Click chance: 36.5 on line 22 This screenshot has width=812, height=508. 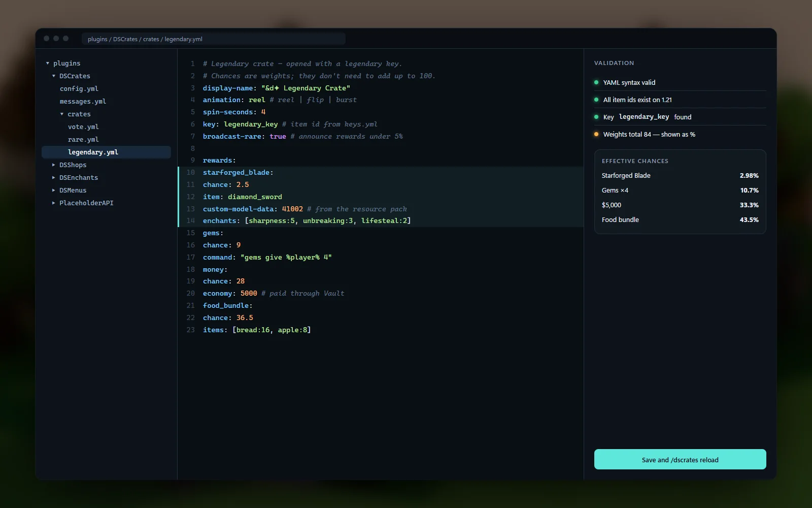click(x=228, y=318)
